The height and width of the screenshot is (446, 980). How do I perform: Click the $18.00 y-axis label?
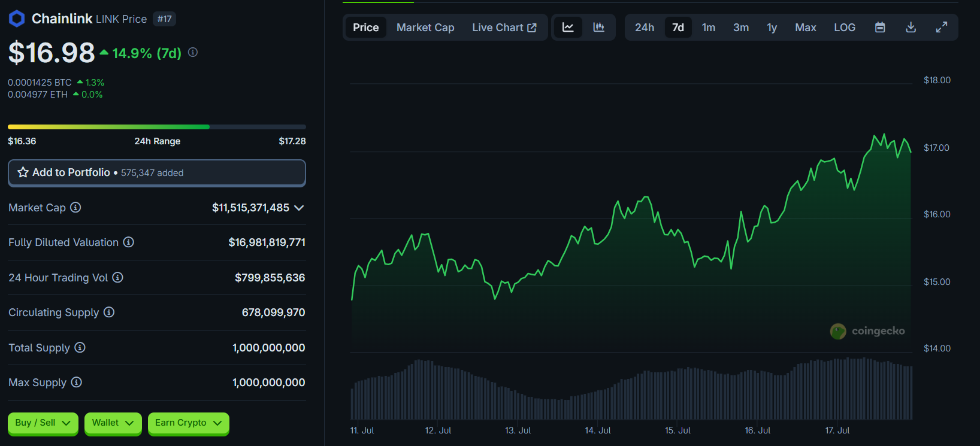click(x=937, y=80)
